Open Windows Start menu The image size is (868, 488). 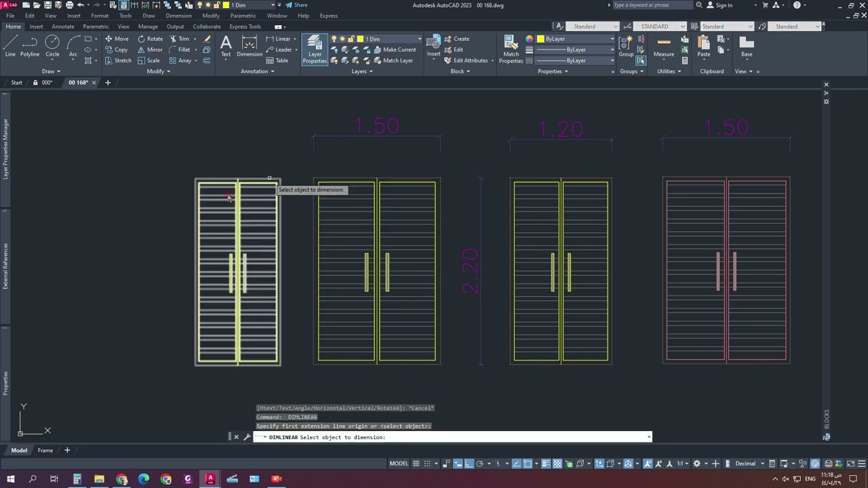(10, 479)
